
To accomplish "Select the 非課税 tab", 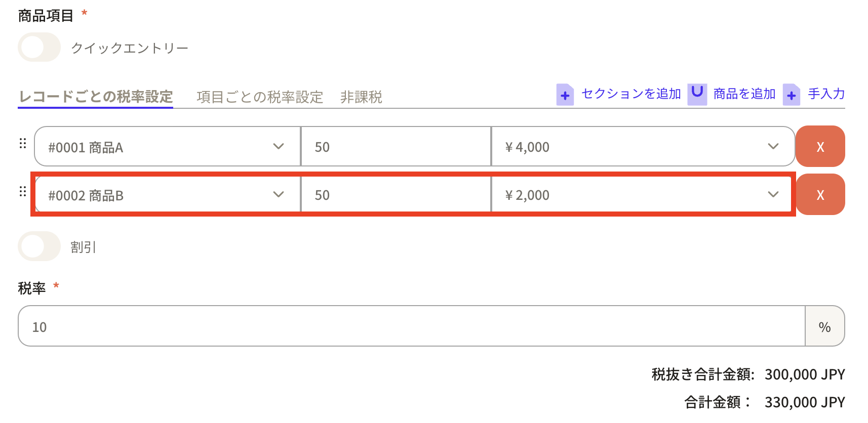I will pos(361,97).
